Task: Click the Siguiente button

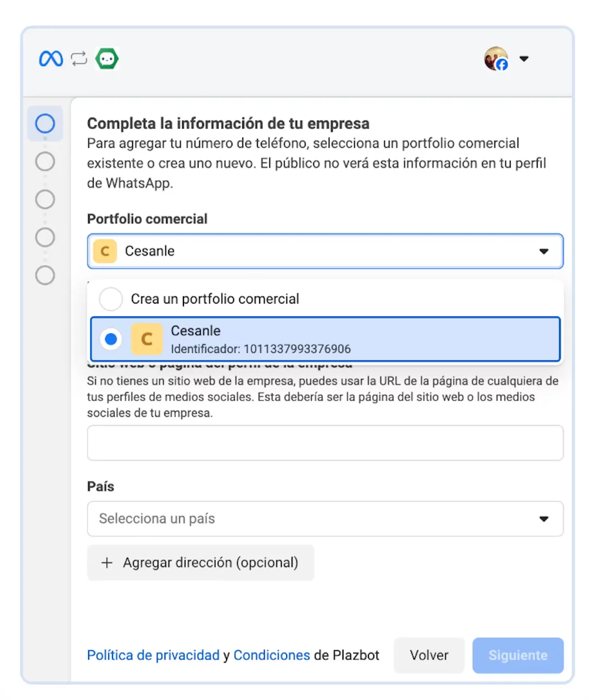Action: pos(518,655)
